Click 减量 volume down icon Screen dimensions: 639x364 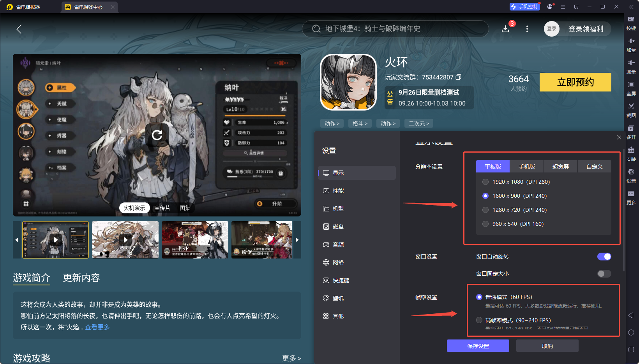point(631,67)
